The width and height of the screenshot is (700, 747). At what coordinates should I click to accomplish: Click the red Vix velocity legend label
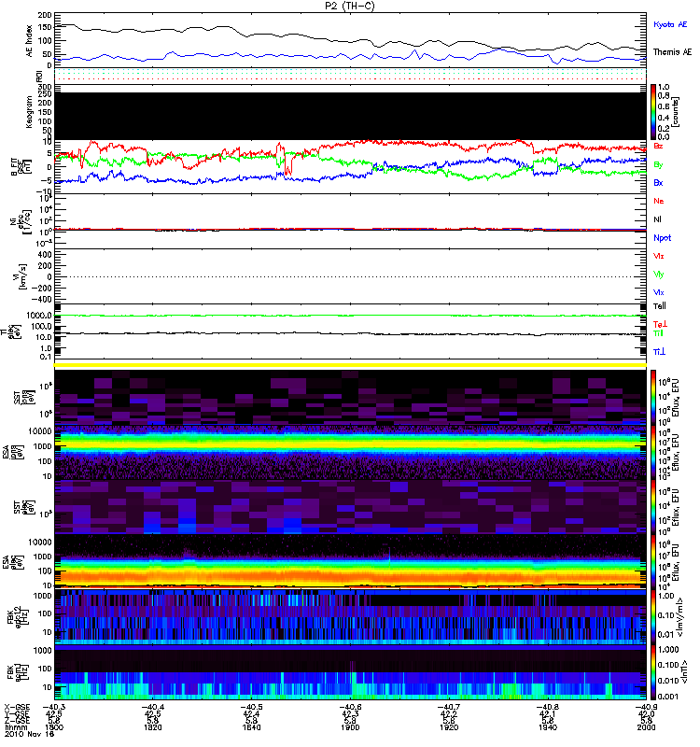(658, 256)
